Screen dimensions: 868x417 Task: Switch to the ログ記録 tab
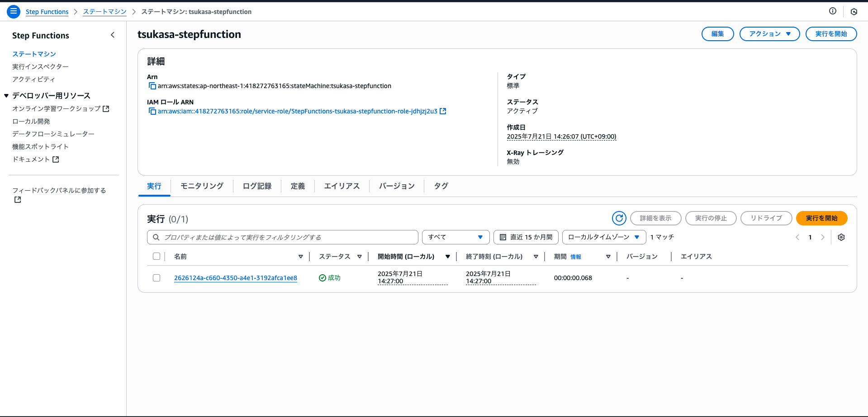(x=257, y=186)
